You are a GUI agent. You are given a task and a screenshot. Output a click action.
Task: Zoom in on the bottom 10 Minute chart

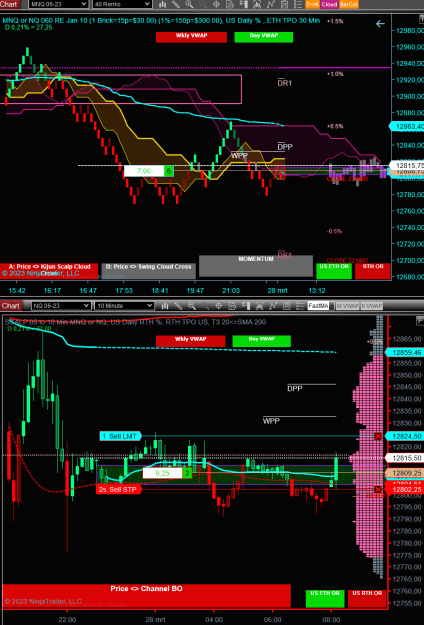(192, 306)
